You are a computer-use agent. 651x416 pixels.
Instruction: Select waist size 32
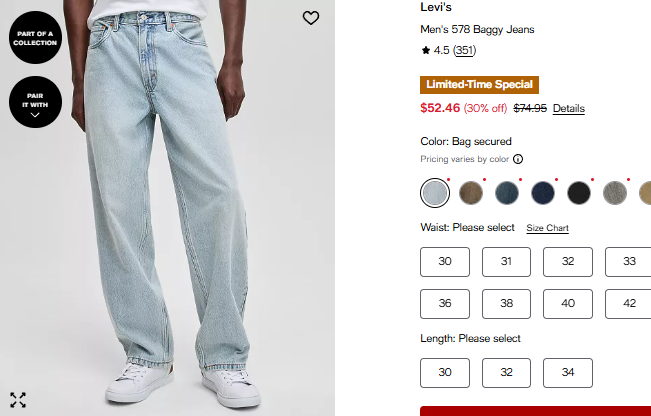568,262
